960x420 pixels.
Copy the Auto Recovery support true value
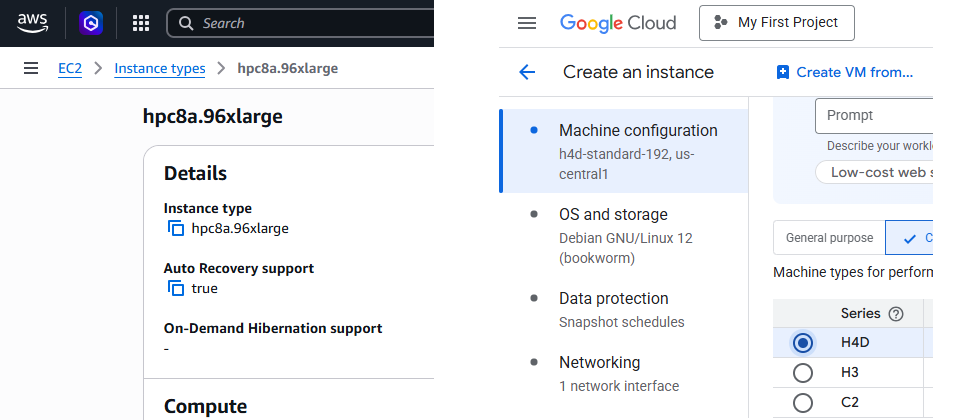[x=176, y=289]
